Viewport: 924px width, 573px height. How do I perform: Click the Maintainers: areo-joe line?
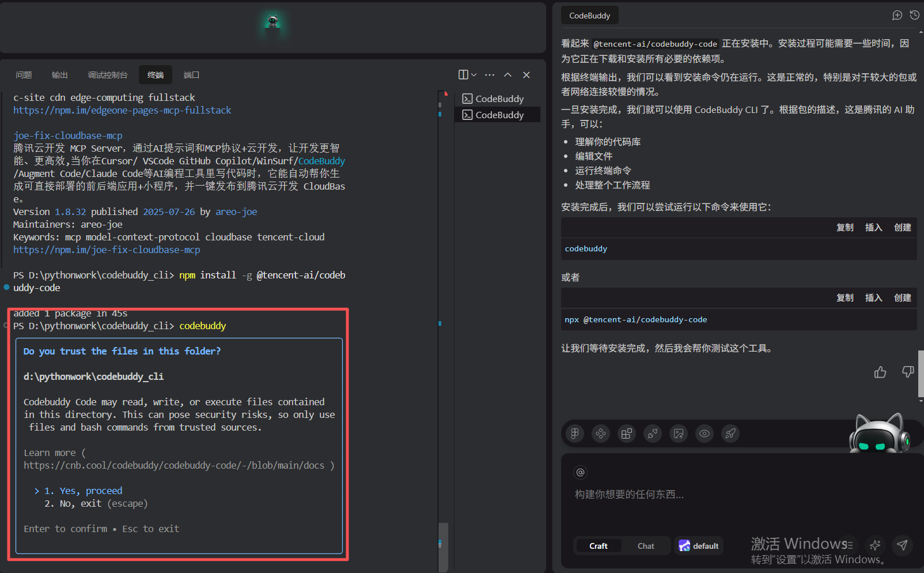coord(68,224)
